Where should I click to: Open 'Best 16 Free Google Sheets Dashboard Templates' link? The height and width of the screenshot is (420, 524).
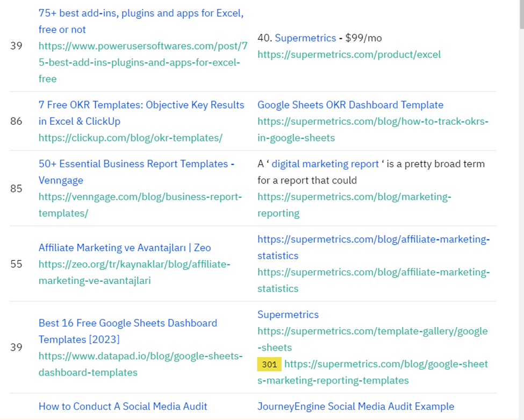128,331
